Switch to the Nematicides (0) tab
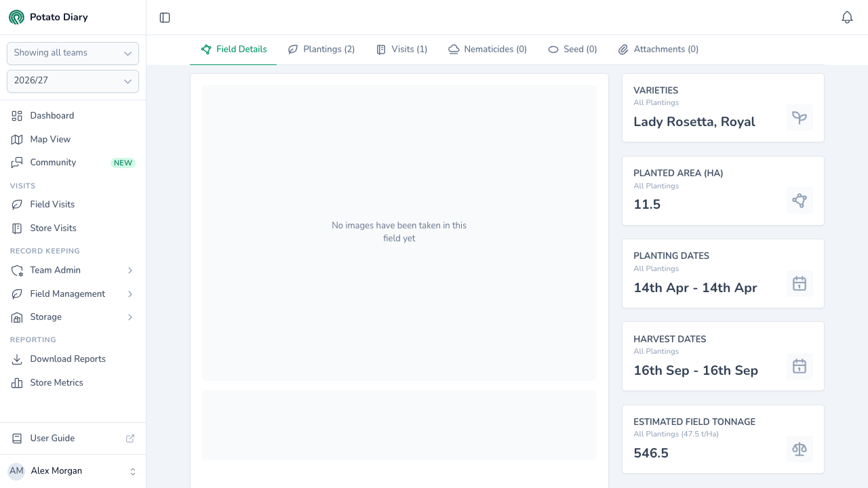This screenshot has width=868, height=488. (x=488, y=49)
